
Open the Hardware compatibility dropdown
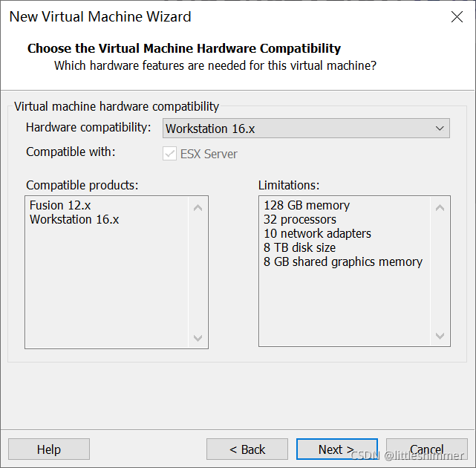[306, 129]
